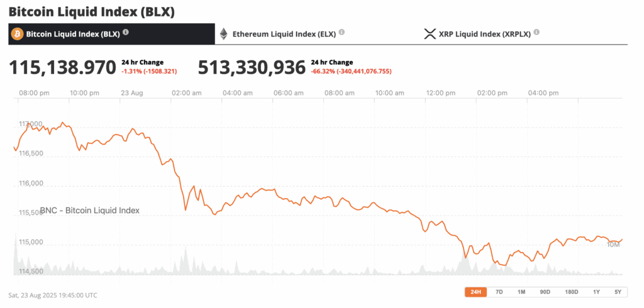644x308 pixels.
Task: Click the 115,138.970 price value
Action: click(x=62, y=67)
